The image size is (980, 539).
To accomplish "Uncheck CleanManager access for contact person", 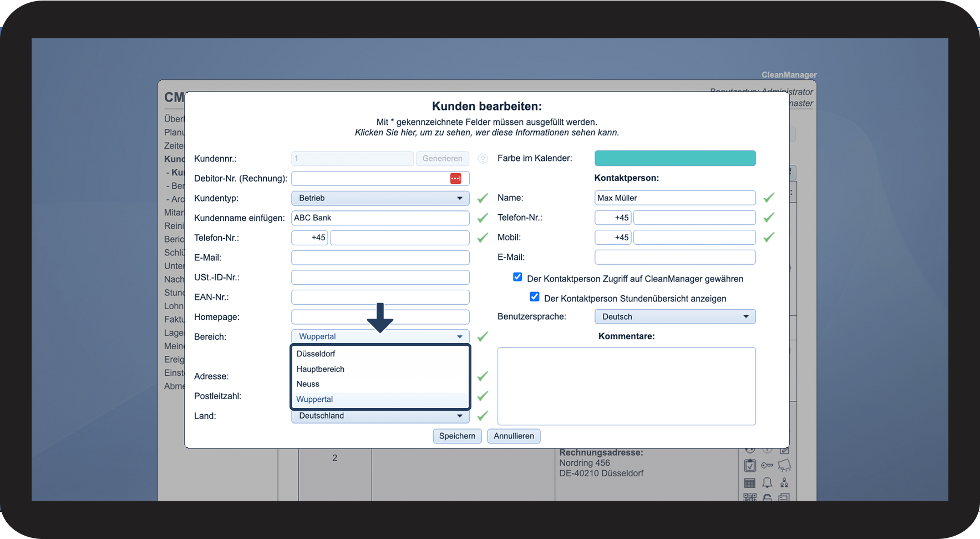I will tap(517, 277).
